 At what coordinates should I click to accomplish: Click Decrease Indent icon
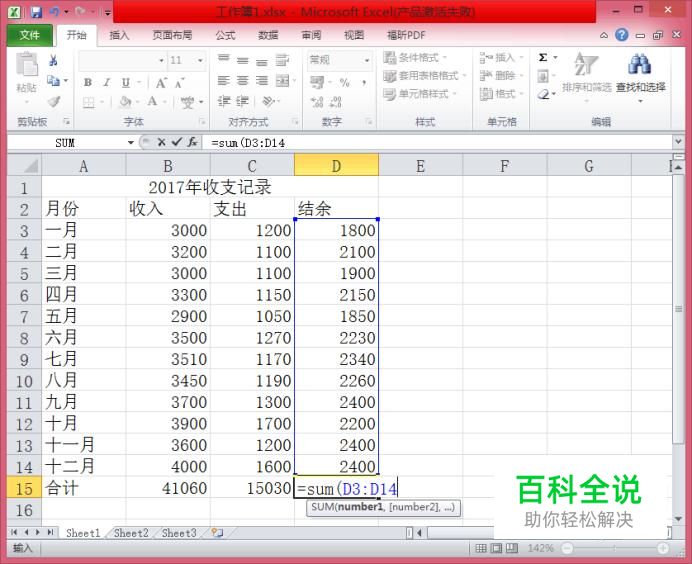224,101
